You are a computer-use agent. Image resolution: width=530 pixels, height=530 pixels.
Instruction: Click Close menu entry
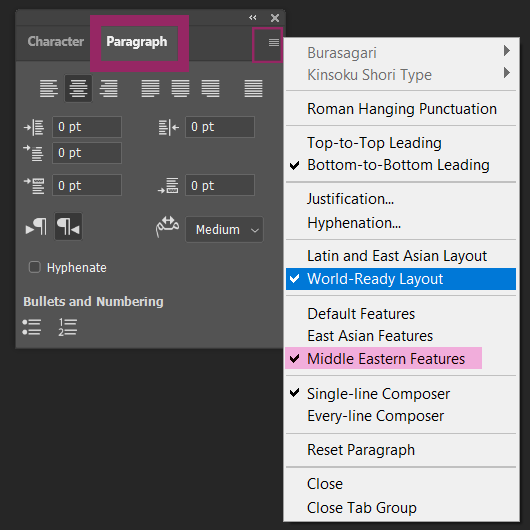(x=401, y=484)
